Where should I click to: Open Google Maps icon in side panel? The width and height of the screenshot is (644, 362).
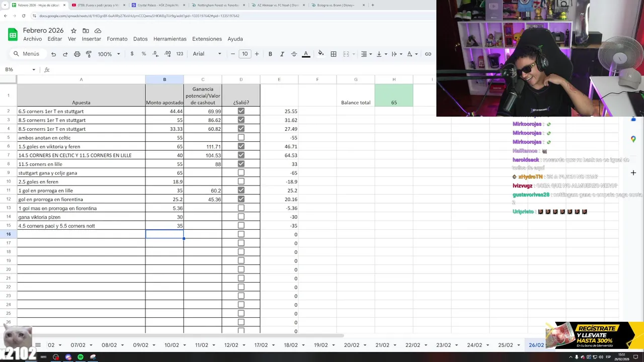[x=633, y=139]
